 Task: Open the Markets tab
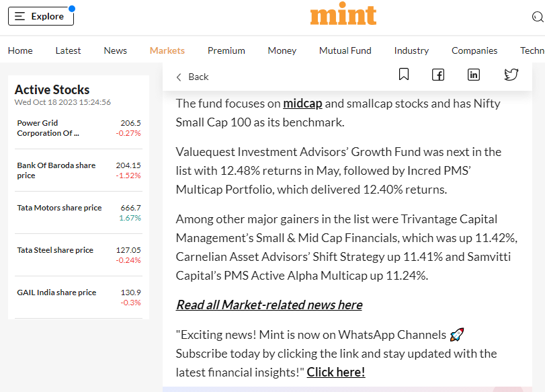(167, 50)
